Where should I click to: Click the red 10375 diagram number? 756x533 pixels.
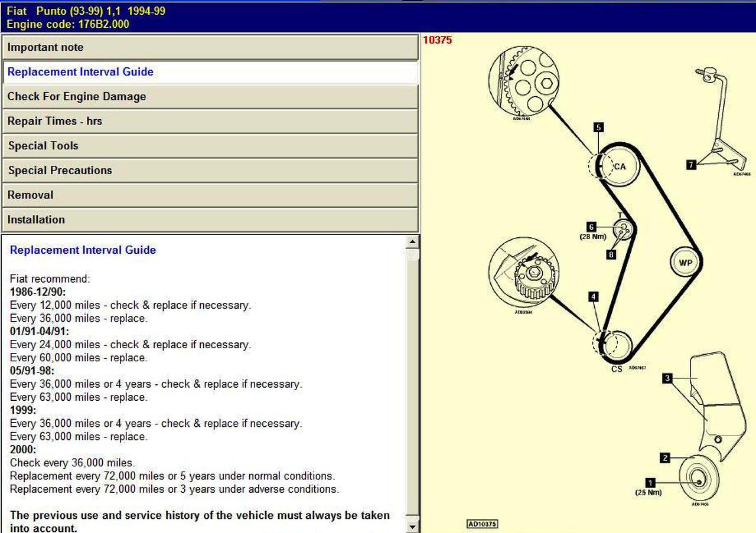point(438,40)
